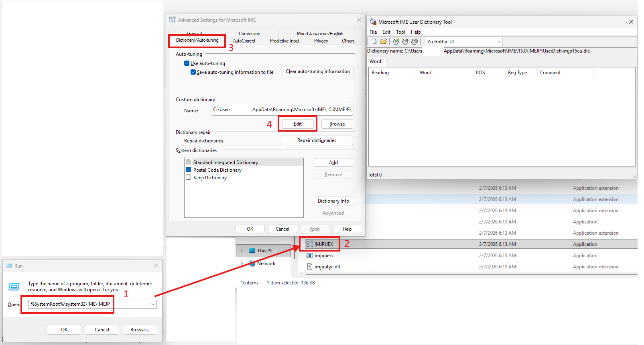Screen dimensions: 644x345
Task: Open the Help menu in Dictionary Tool
Action: 416,32
